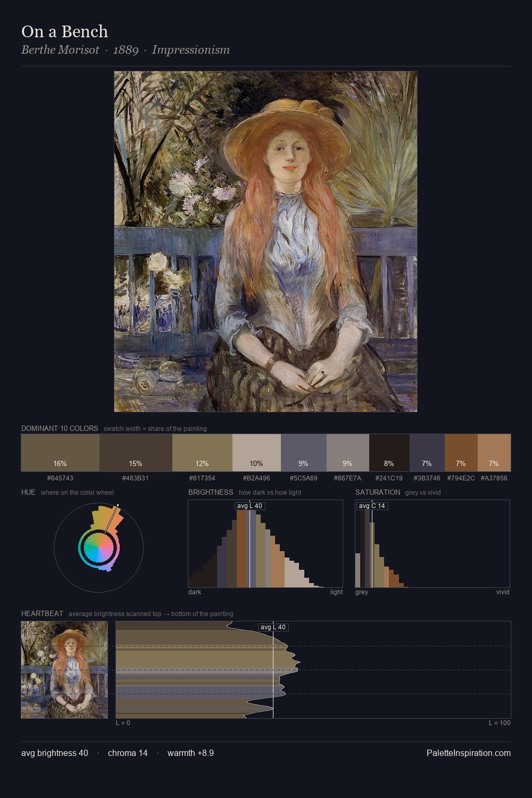Open the PaletteInspiration.com link

469,753
